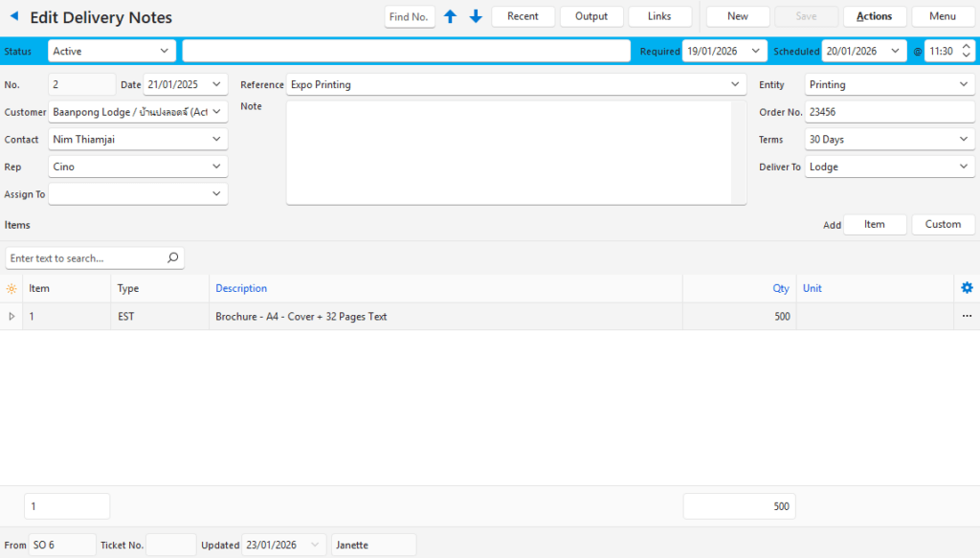The height and width of the screenshot is (558, 980).
Task: Expand the Customer dropdown
Action: (216, 112)
